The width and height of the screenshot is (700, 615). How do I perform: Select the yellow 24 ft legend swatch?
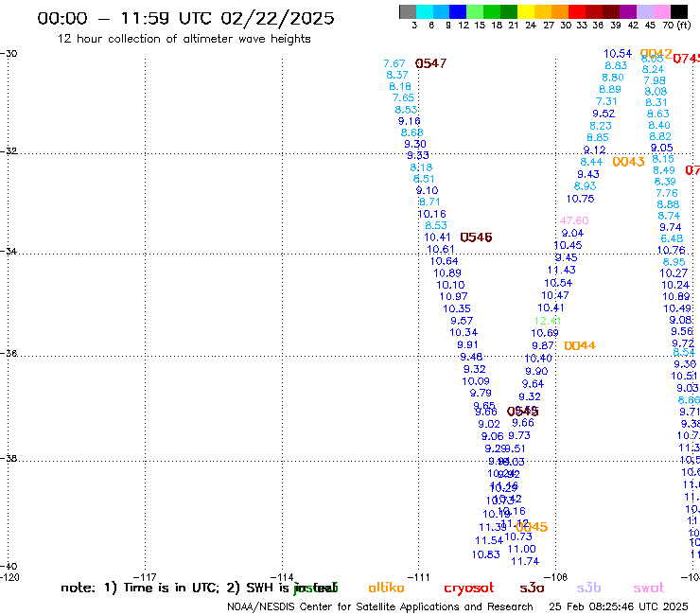[526, 11]
